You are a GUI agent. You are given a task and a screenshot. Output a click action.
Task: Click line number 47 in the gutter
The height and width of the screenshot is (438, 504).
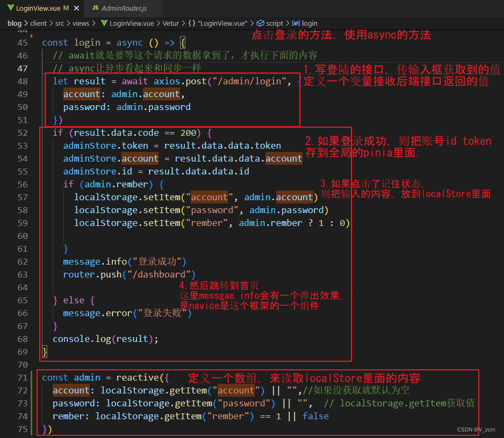pos(23,68)
